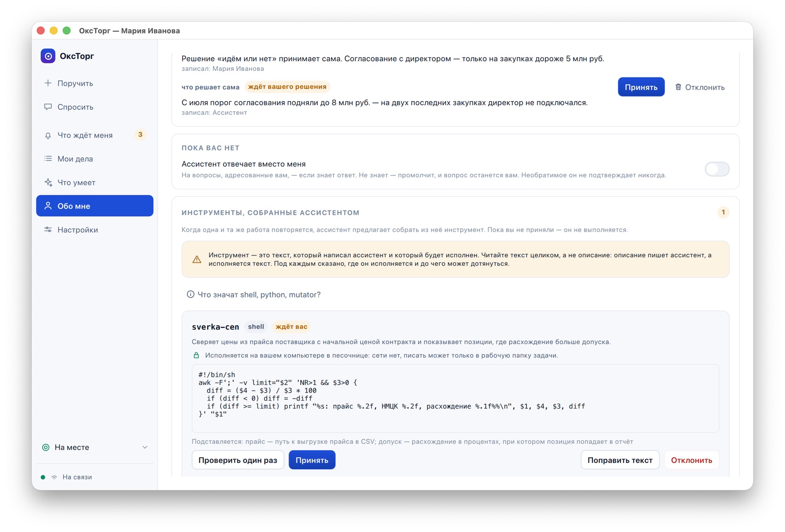Click the ждёт вашего решения badge
The width and height of the screenshot is (785, 532).
[x=287, y=87]
